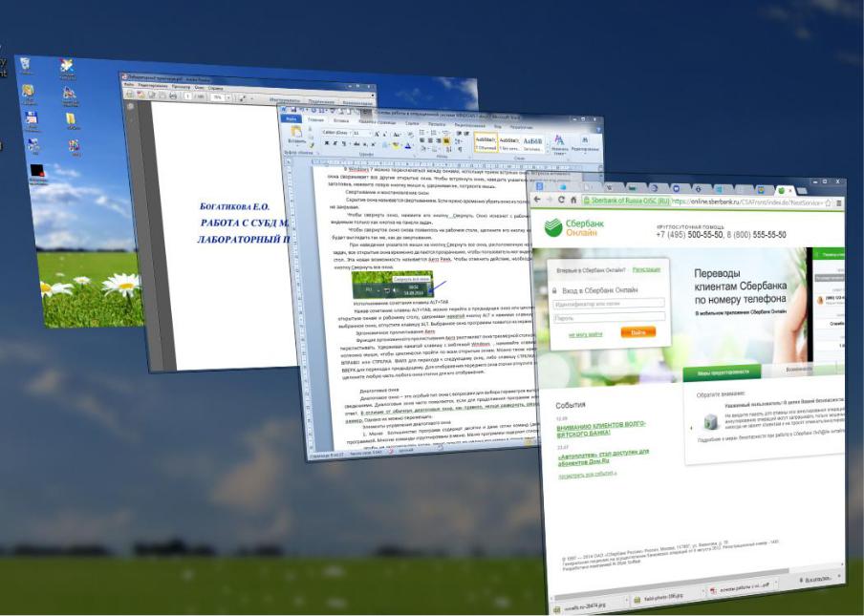
Task: Click the Increase Indent icon in Word
Action: click(x=466, y=133)
